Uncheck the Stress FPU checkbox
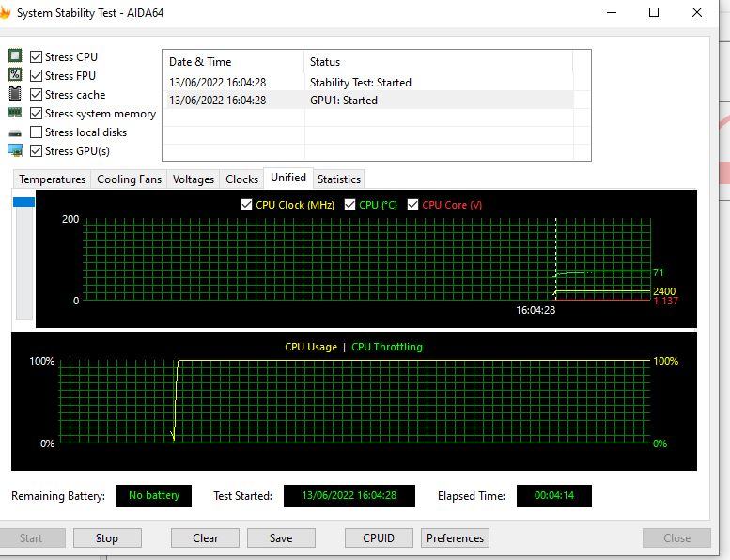Viewport: 730px width, 560px height. point(36,75)
